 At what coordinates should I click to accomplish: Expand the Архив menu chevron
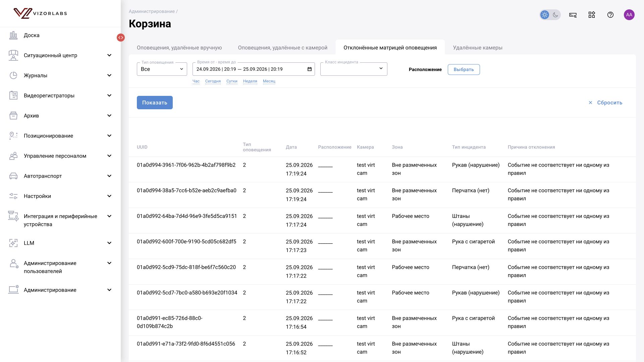click(109, 116)
